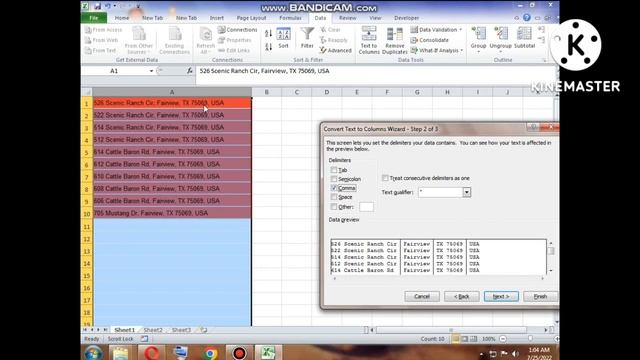Type in the Other delimiter field
The height and width of the screenshot is (360, 640).
(x=366, y=207)
